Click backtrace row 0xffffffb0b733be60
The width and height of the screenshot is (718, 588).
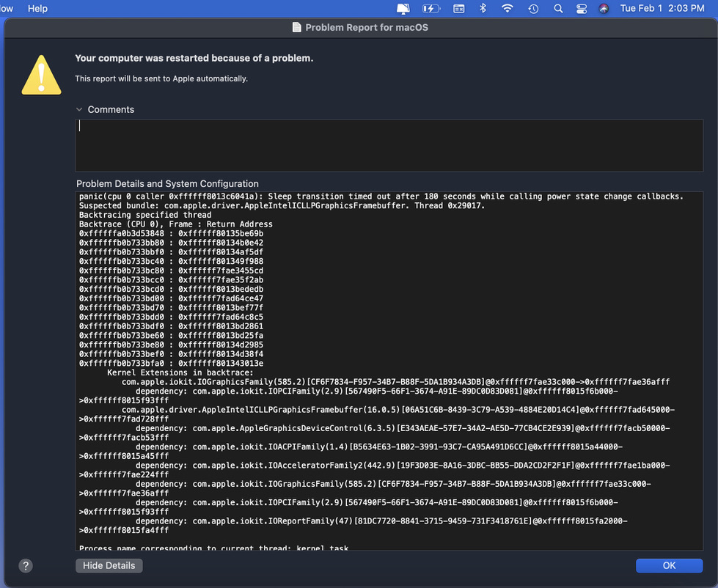171,335
